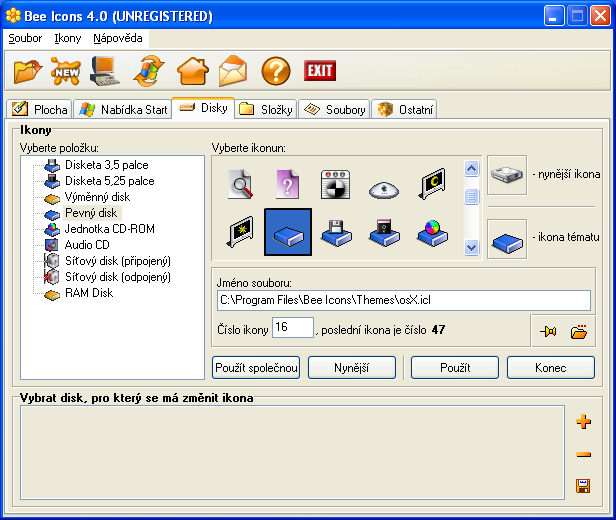Close the Bee Icons window

pyautogui.click(x=600, y=16)
